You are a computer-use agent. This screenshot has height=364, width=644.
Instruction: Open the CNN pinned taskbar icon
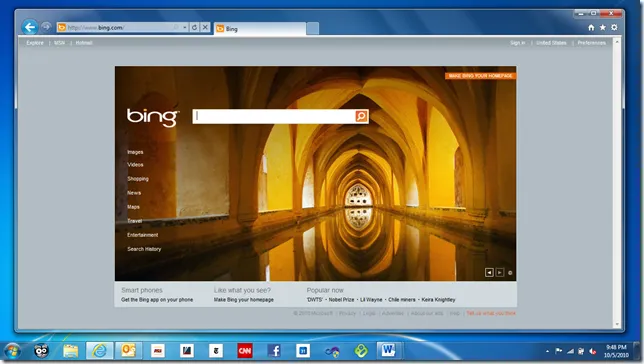click(x=245, y=351)
